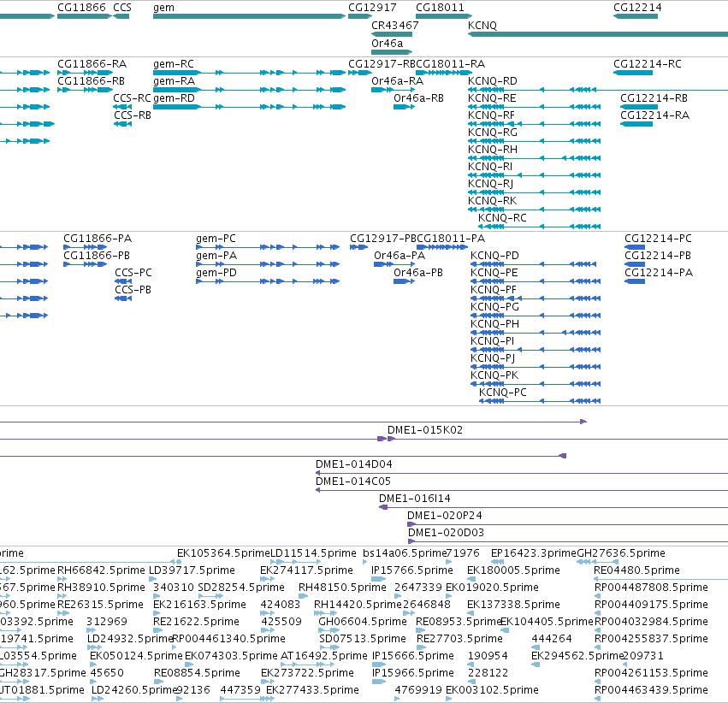Select the "CG12214-PB" protein label
Screen dimensions: 728x703
pyautogui.click(x=658, y=255)
